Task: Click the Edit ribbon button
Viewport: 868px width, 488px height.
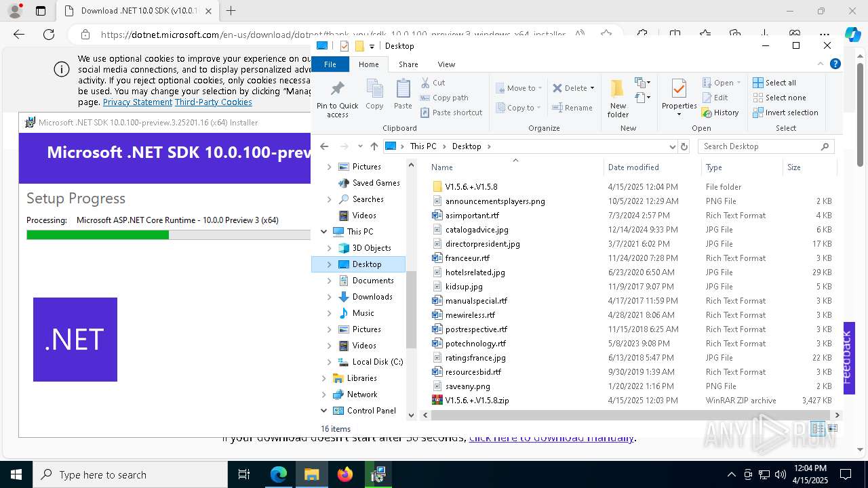Action: click(715, 98)
